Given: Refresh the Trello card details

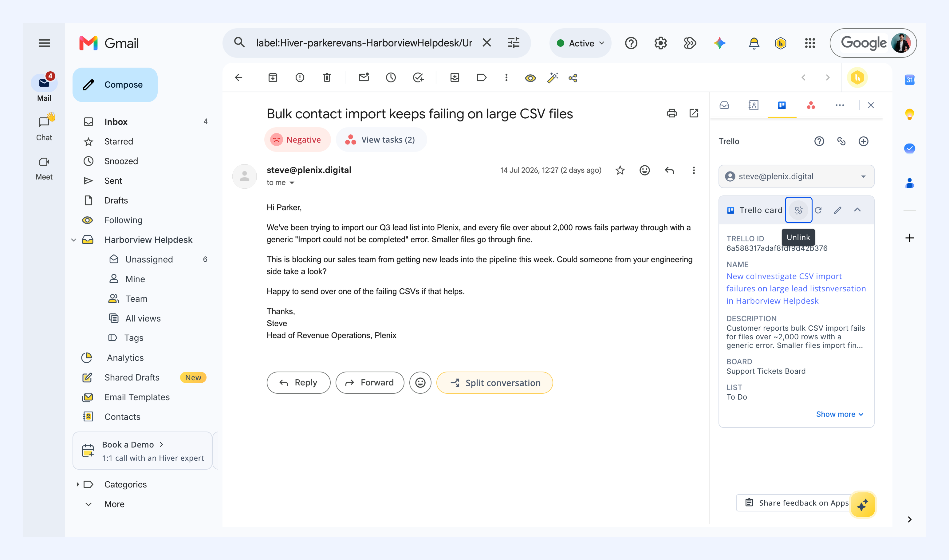Looking at the screenshot, I should (818, 210).
